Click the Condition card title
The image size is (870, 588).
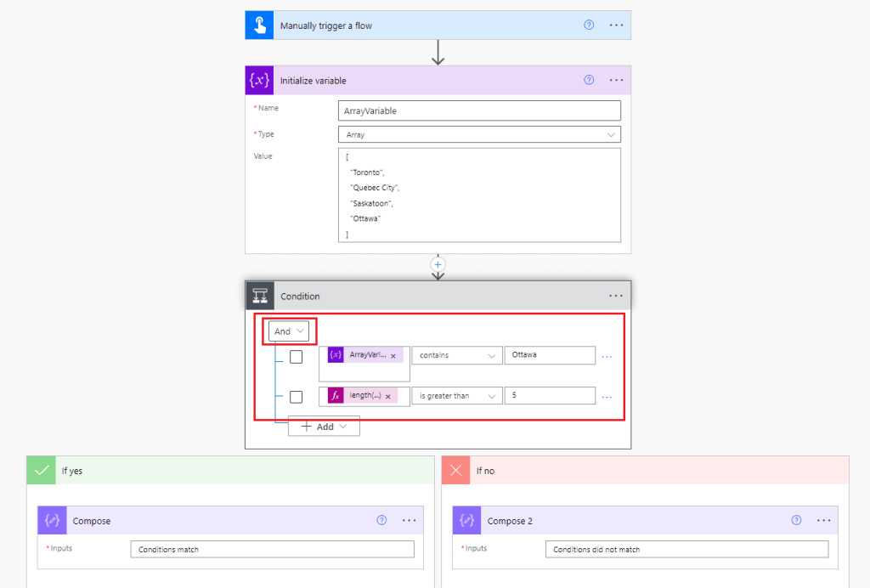(x=300, y=297)
